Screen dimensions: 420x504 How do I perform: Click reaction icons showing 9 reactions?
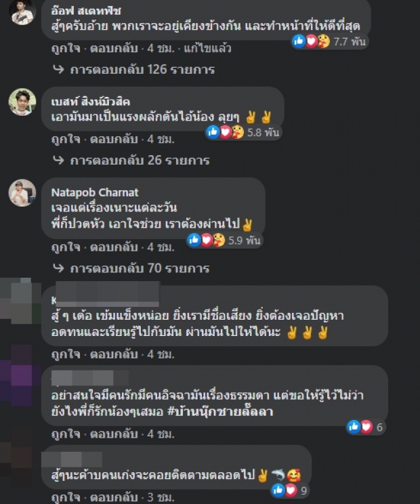click(x=290, y=490)
